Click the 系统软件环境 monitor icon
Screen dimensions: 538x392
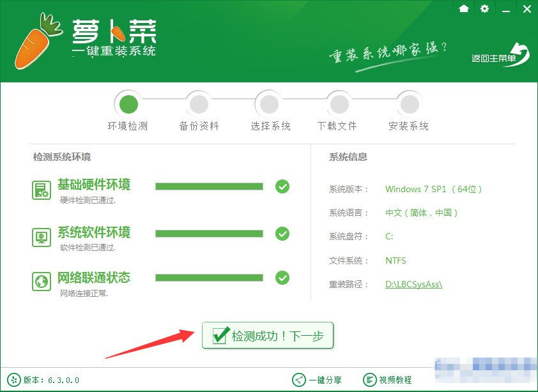pyautogui.click(x=42, y=237)
